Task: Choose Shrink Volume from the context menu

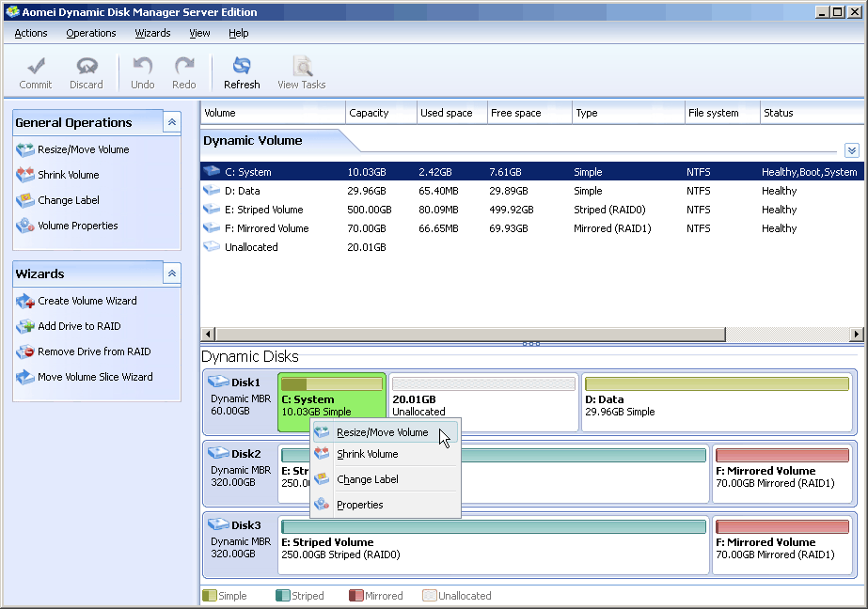Action: tap(370, 455)
